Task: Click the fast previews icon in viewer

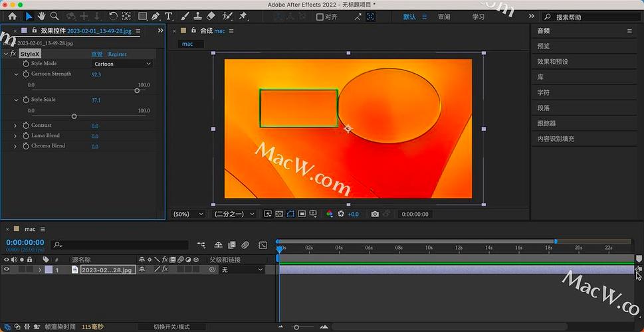Action: [x=268, y=214]
